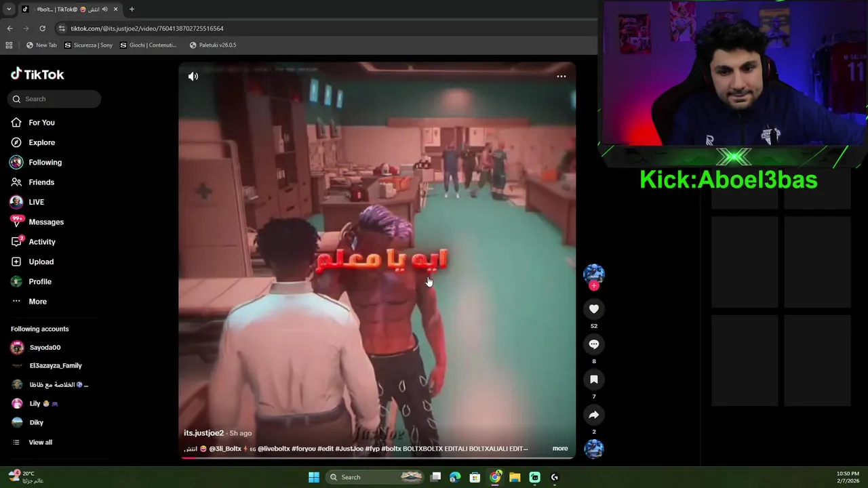Screen dimensions: 868x488
Task: Click the Windows taskbar Search box
Action: [x=375, y=477]
